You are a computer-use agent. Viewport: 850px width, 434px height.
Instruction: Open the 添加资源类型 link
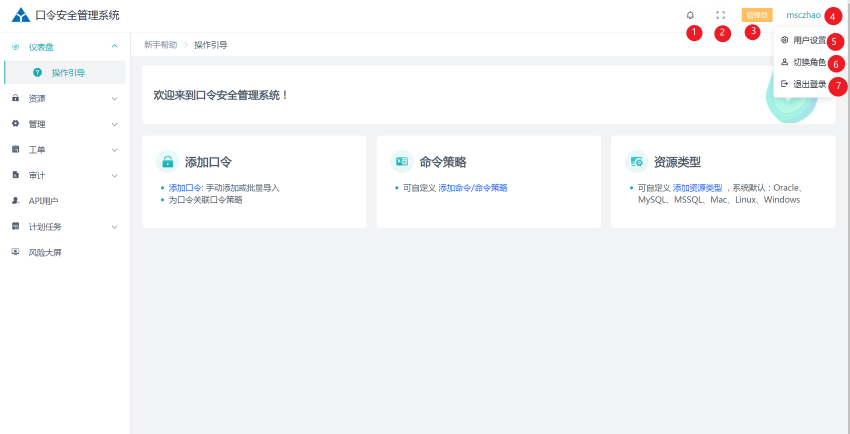click(697, 188)
